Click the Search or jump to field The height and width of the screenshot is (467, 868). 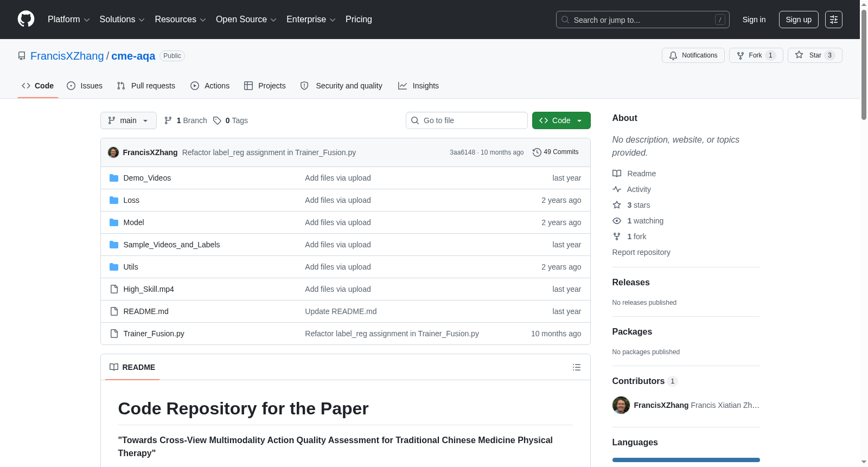[643, 20]
